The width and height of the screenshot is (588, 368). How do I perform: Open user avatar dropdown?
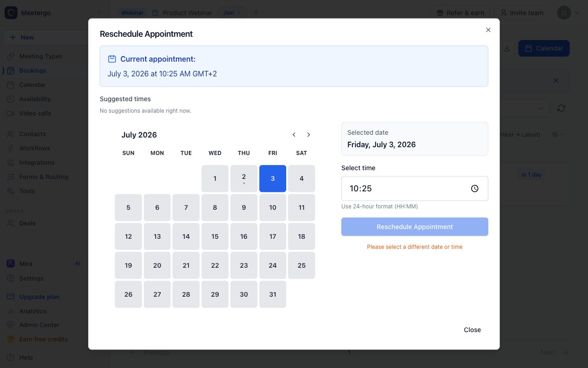click(568, 13)
